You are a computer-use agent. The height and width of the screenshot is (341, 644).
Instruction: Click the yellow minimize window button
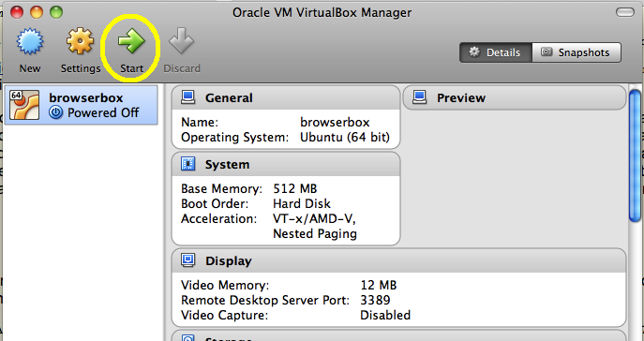tap(37, 12)
